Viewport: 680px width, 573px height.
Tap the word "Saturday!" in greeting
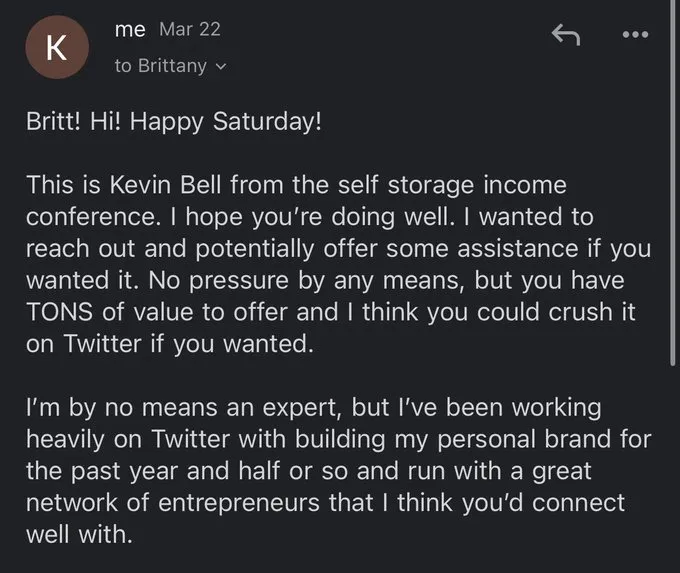(x=267, y=121)
